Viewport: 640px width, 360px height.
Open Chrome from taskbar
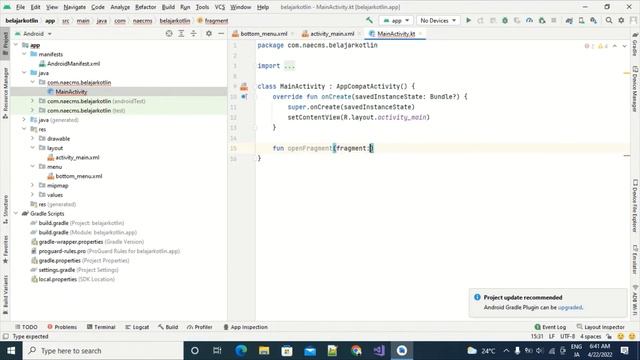356,351
